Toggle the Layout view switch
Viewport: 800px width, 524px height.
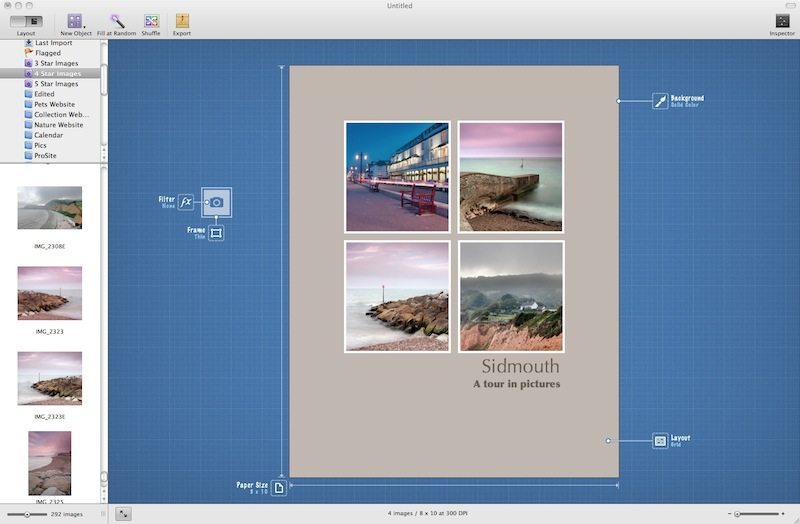pyautogui.click(x=26, y=21)
